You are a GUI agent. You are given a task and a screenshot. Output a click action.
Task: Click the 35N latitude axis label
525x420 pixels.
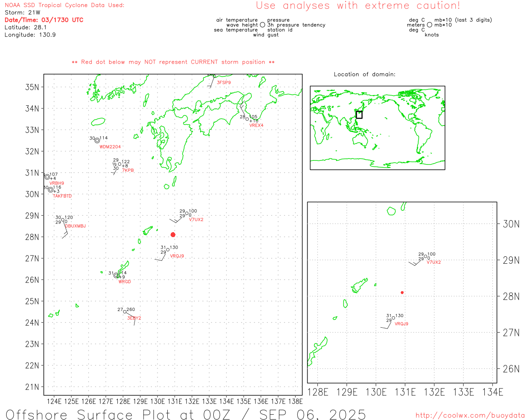(32, 87)
